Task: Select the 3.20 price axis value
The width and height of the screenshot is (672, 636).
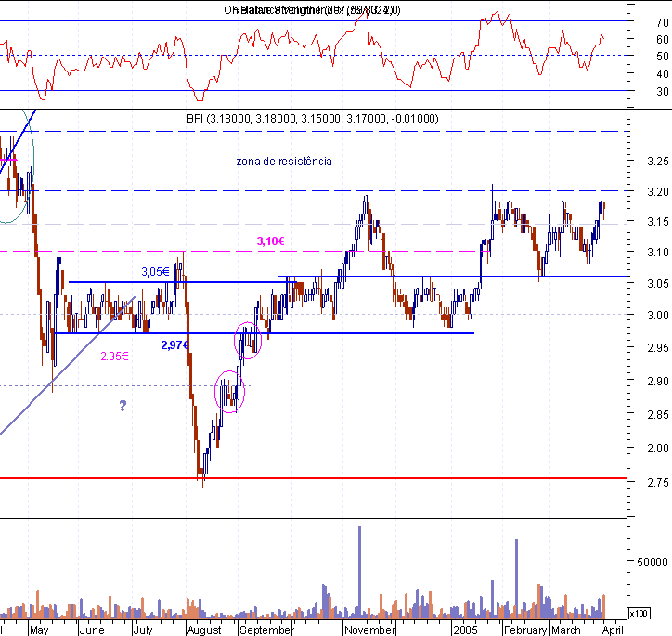Action: pyautogui.click(x=657, y=191)
